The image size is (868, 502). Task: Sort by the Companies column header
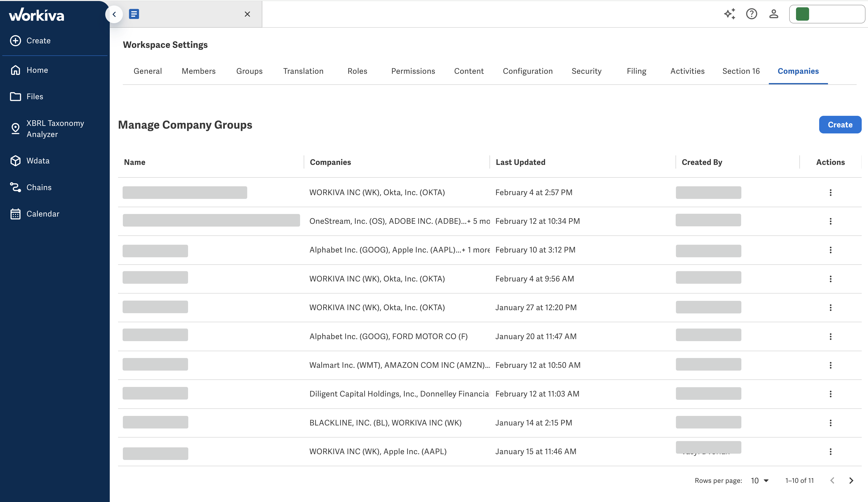point(330,162)
